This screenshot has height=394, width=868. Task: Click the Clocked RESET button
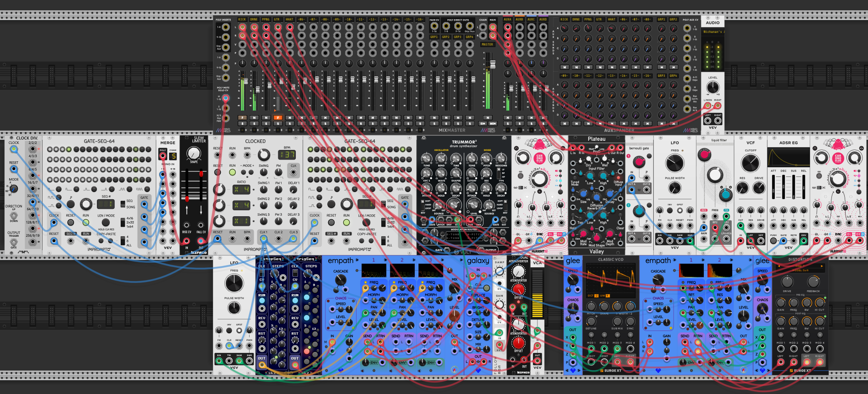click(218, 172)
